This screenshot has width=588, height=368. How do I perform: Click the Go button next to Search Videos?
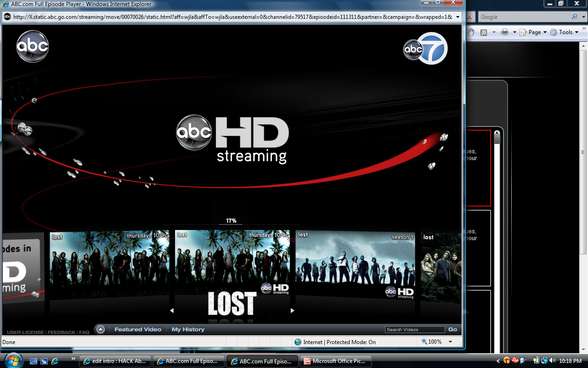click(452, 329)
